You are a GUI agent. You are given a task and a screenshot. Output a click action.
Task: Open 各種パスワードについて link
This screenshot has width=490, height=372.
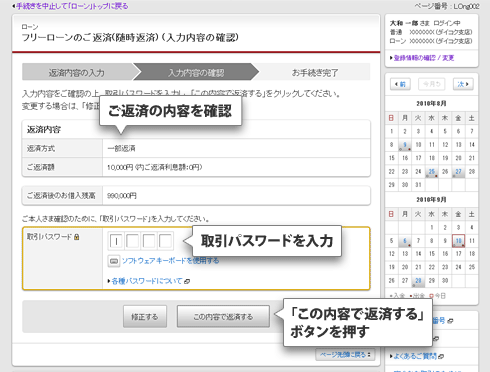pyautogui.click(x=147, y=281)
